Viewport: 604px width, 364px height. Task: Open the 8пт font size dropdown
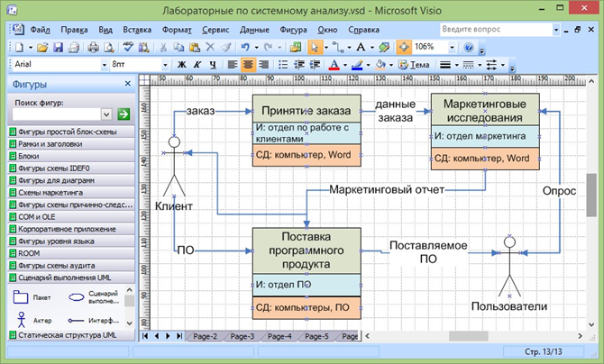pos(165,65)
